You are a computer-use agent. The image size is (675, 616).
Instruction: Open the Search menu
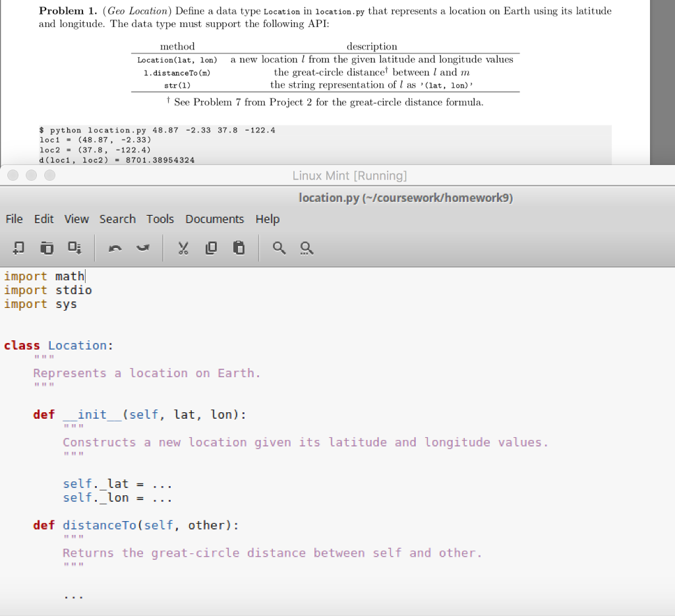pos(117,219)
